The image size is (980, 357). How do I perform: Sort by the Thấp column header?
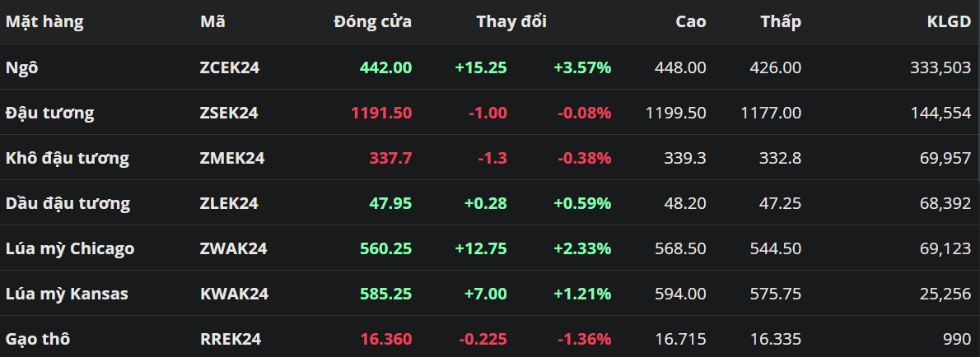780,22
